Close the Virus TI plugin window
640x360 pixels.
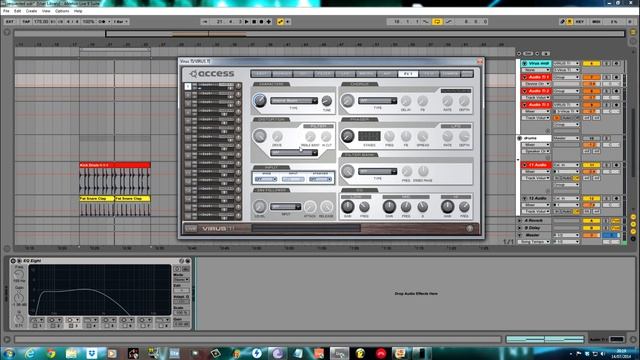click(480, 61)
